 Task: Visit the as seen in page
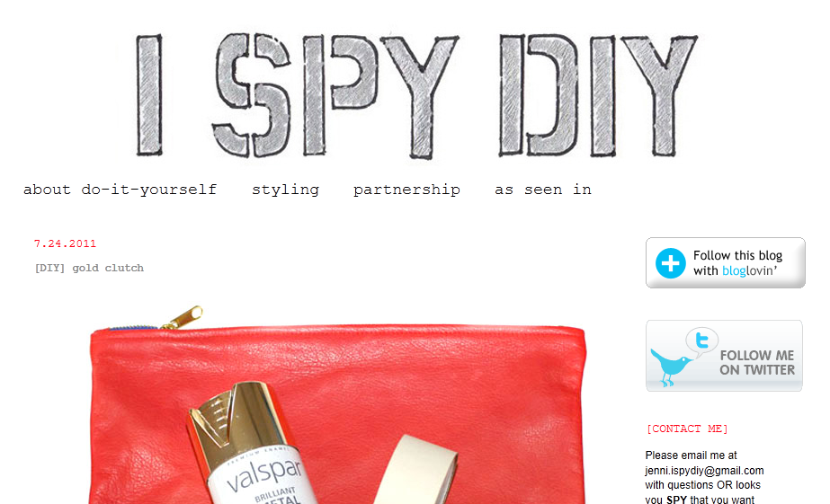pos(542,190)
